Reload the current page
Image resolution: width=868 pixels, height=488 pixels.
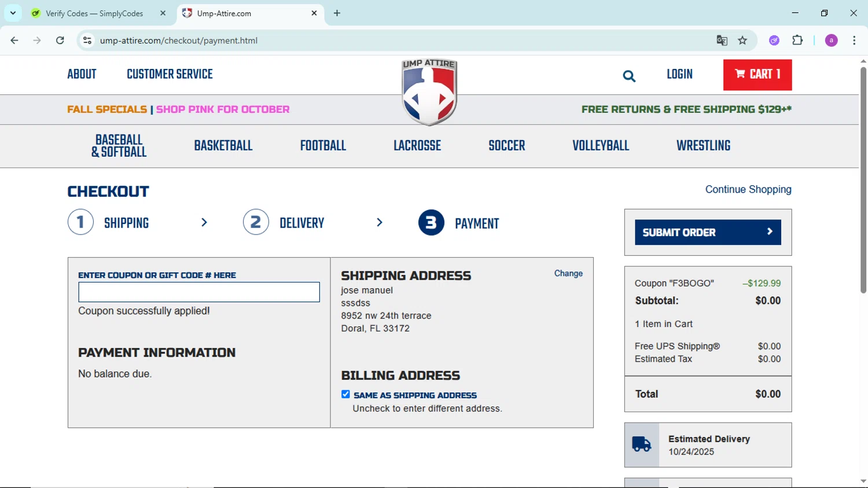point(60,41)
